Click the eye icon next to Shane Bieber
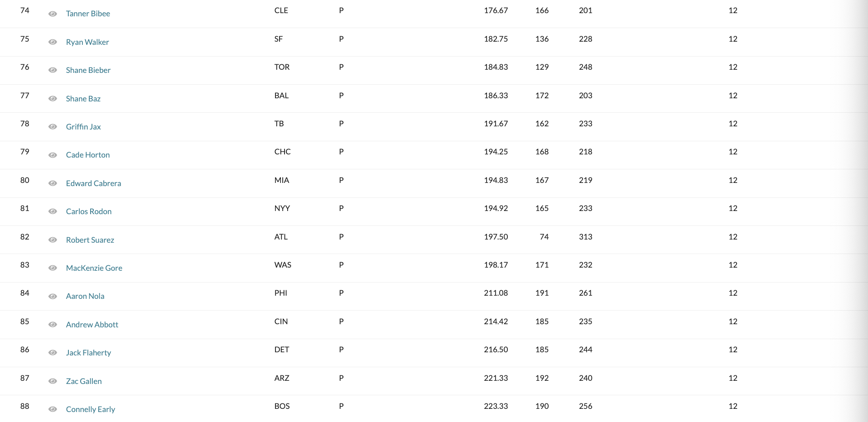This screenshot has height=422, width=868. (x=53, y=70)
